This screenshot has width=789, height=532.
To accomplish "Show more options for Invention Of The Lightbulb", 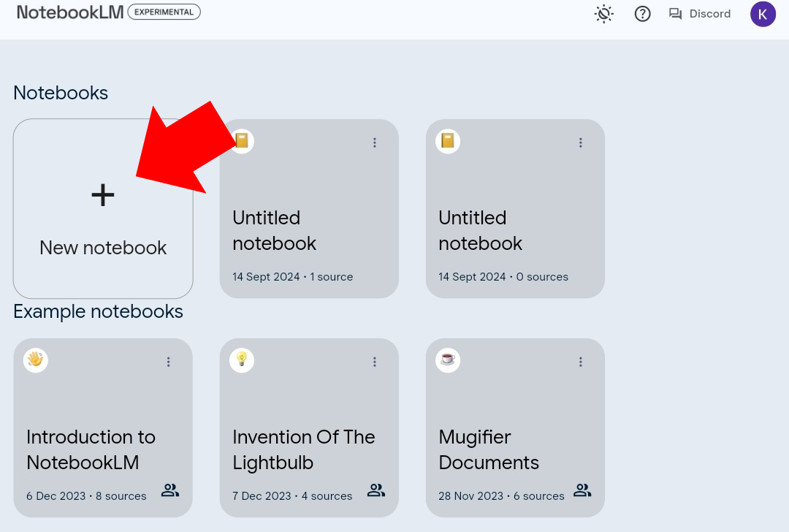I will (375, 362).
